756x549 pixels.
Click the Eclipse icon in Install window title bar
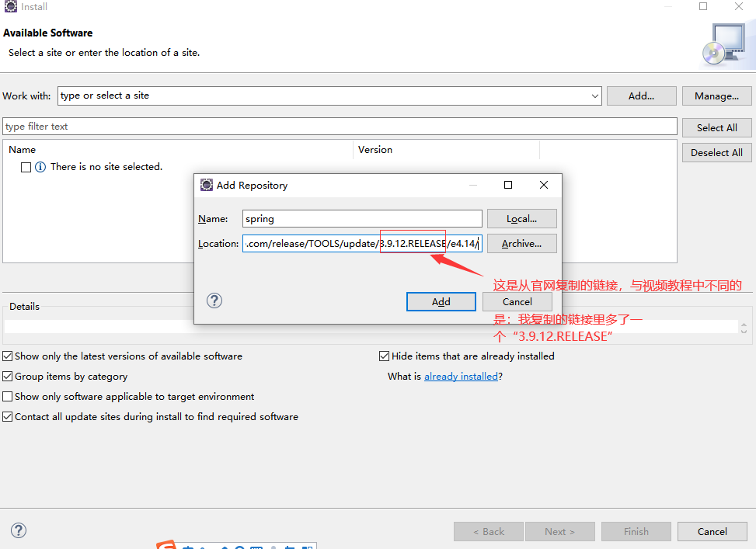11,6
